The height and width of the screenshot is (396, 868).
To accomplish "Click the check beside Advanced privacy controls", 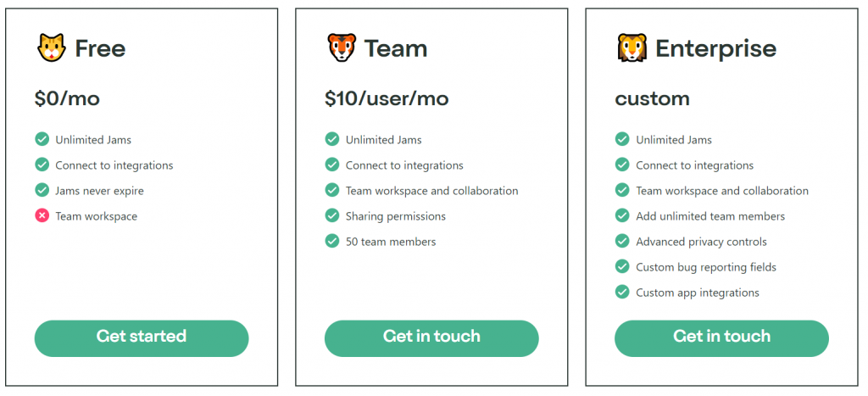I will pyautogui.click(x=622, y=242).
